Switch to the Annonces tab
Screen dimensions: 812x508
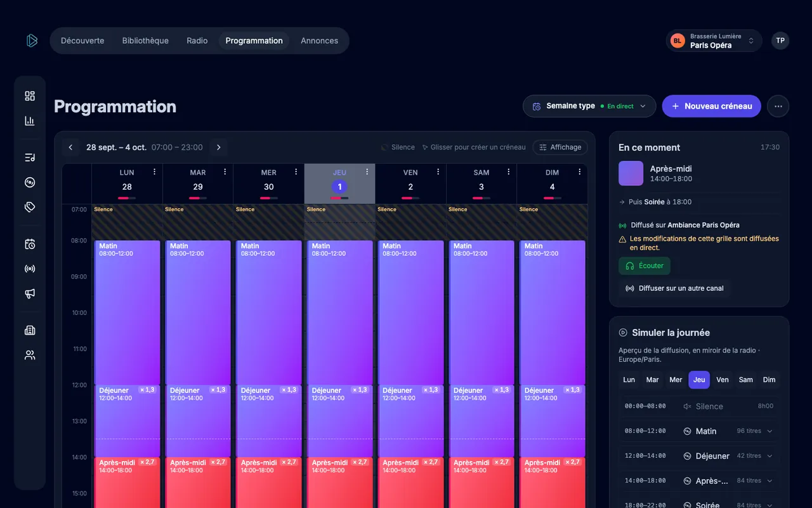tap(319, 41)
